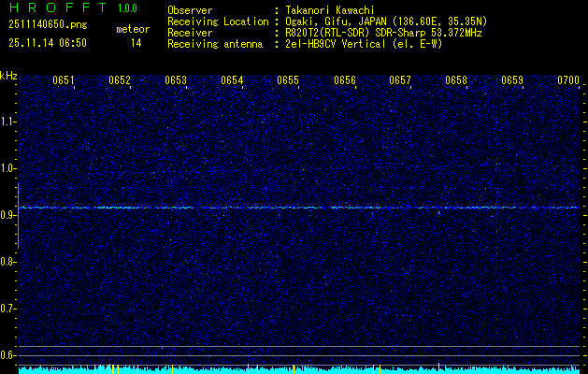Click the meteor count value 14

click(x=136, y=42)
